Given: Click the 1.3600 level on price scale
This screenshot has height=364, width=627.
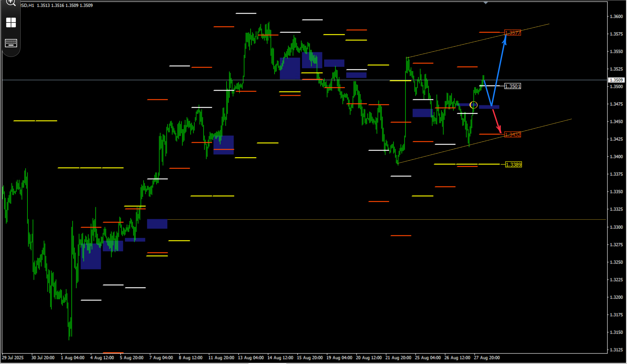Looking at the screenshot, I should click(x=616, y=17).
